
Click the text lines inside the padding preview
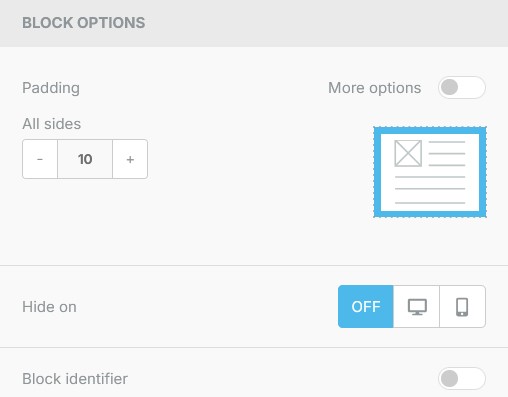click(430, 189)
